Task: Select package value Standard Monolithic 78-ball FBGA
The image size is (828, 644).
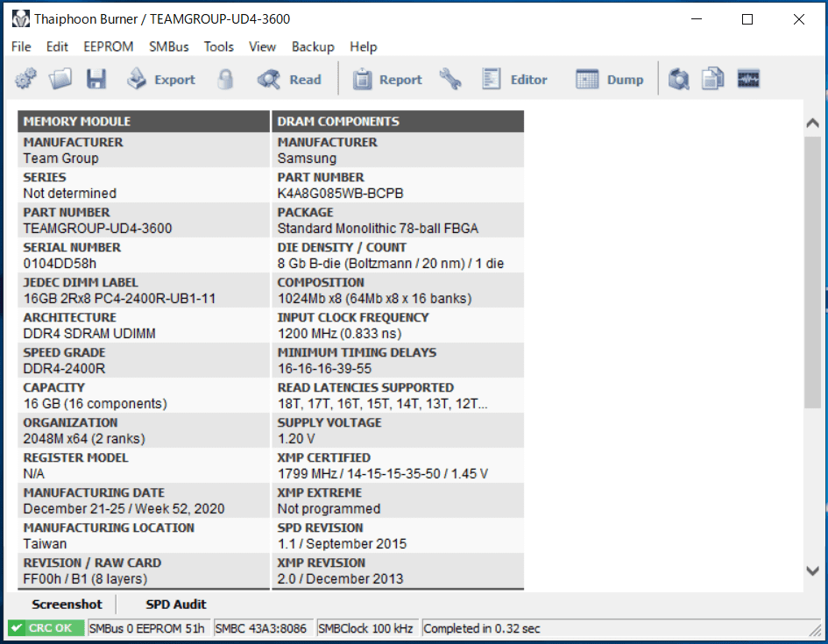Action: pyautogui.click(x=378, y=229)
